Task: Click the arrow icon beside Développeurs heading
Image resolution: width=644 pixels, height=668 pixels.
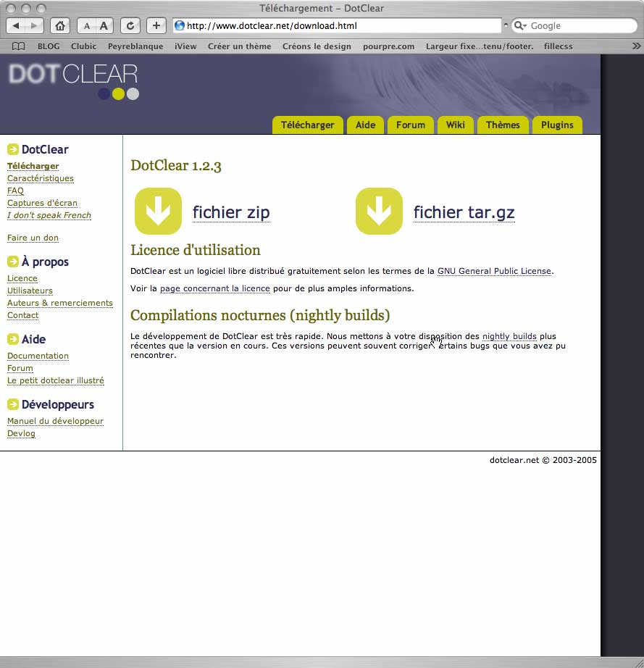Action: click(13, 404)
